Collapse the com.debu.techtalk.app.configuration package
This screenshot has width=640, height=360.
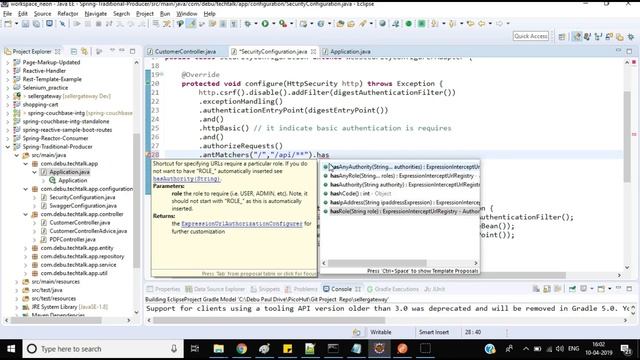click(x=26, y=189)
